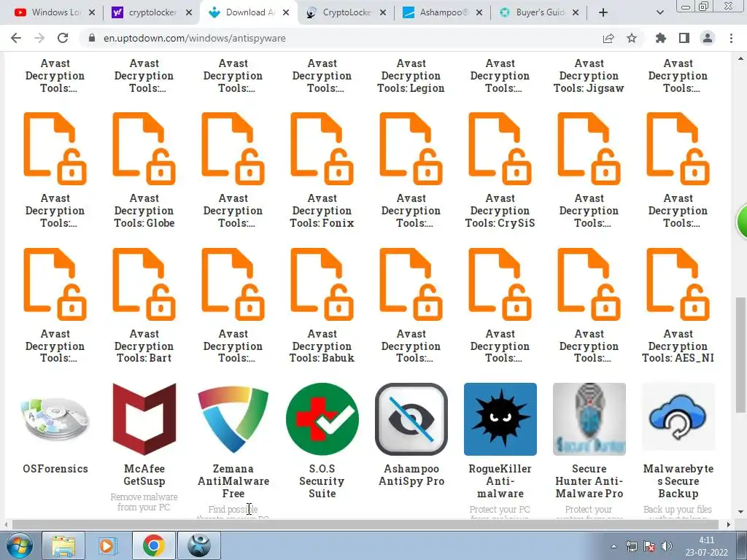
Task: Show hidden system tray icons
Action: click(614, 546)
